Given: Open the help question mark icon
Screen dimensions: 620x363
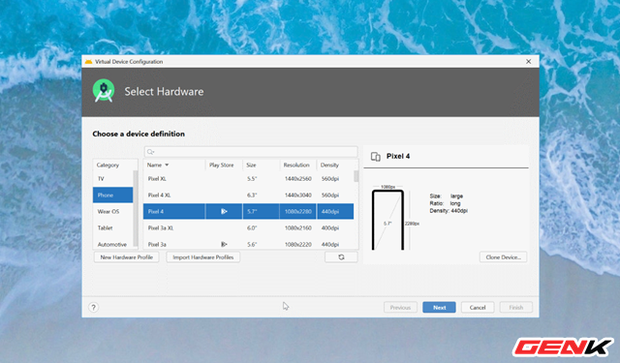Looking at the screenshot, I should [x=94, y=307].
